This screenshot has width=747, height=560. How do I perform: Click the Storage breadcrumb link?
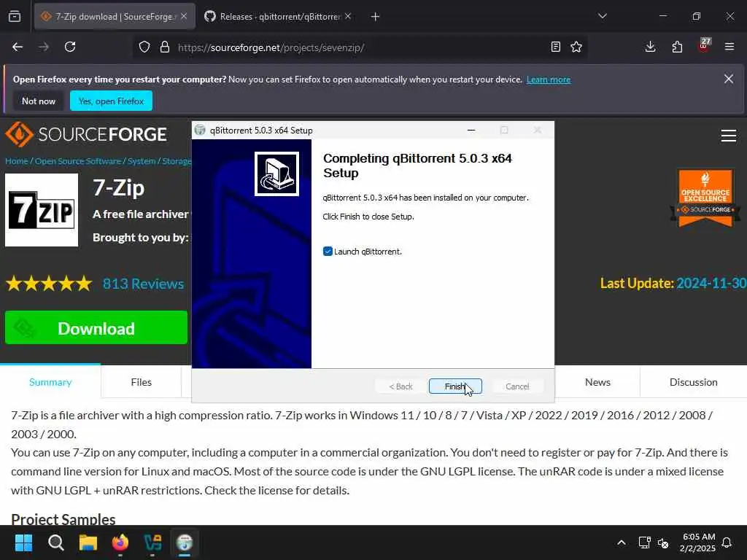177,161
